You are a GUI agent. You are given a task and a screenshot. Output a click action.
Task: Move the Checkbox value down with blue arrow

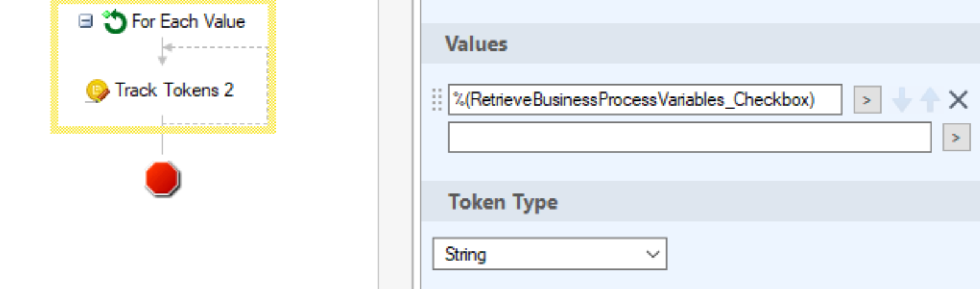[x=902, y=100]
